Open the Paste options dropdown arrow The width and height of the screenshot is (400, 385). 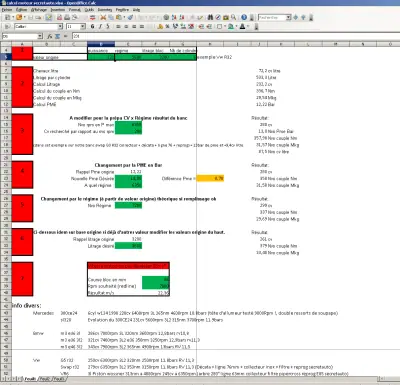(124, 17)
